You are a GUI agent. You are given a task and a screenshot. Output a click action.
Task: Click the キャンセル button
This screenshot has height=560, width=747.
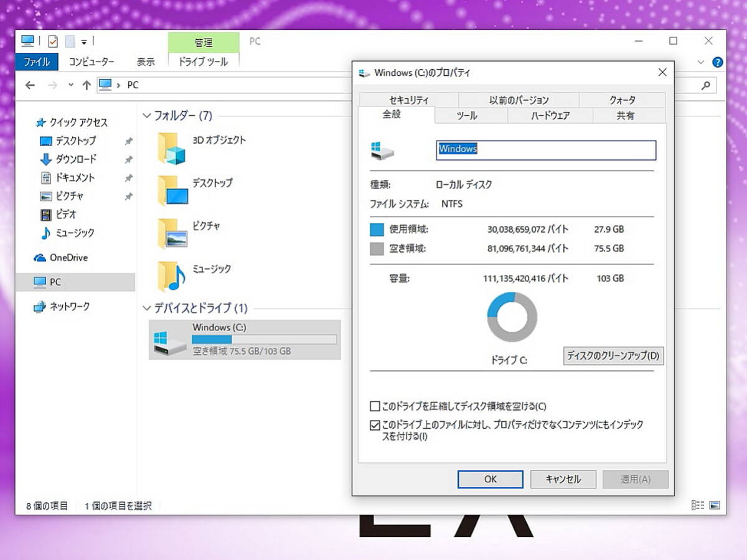pyautogui.click(x=563, y=479)
